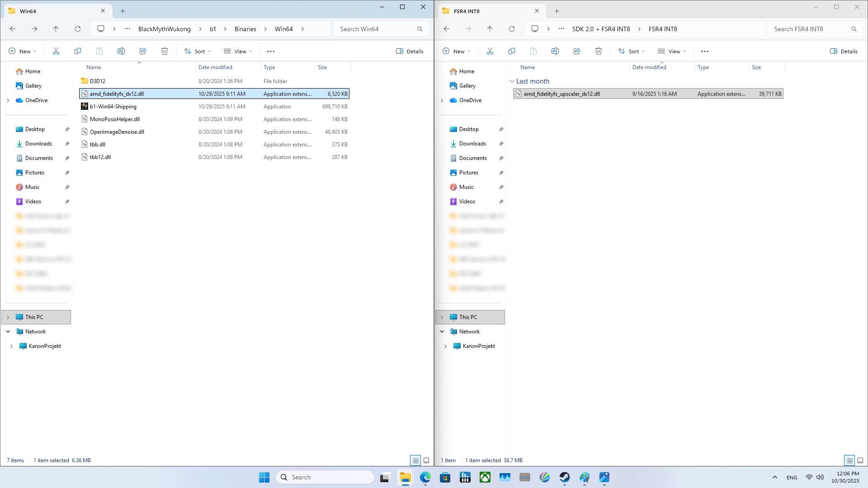Click the Search Win64 field
The height and width of the screenshot is (488, 868).
[381, 29]
